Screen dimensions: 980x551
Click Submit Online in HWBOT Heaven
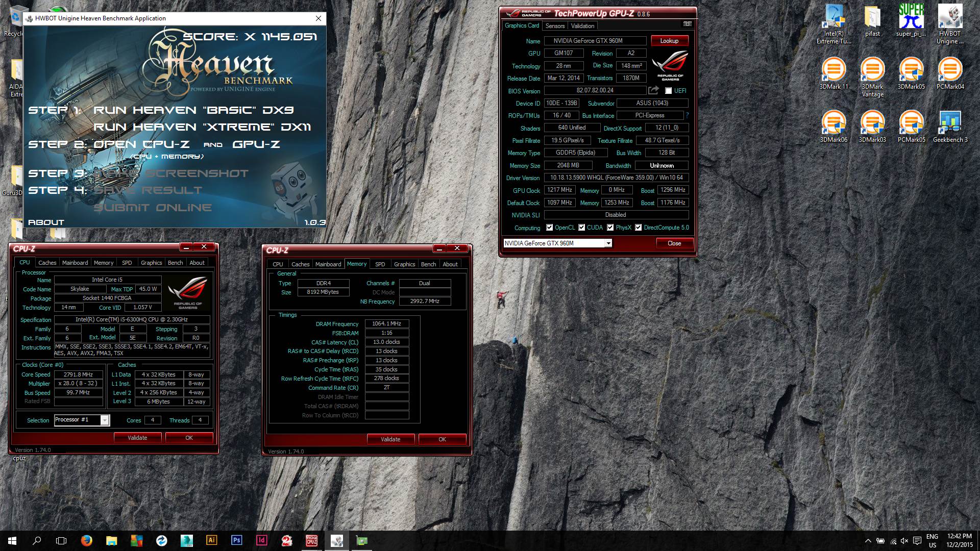pyautogui.click(x=153, y=208)
